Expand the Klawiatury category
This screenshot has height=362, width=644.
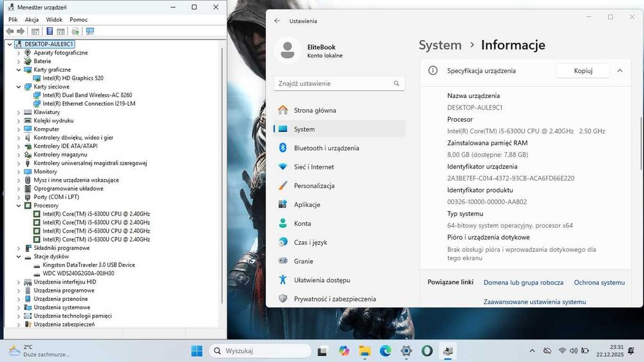(19, 112)
